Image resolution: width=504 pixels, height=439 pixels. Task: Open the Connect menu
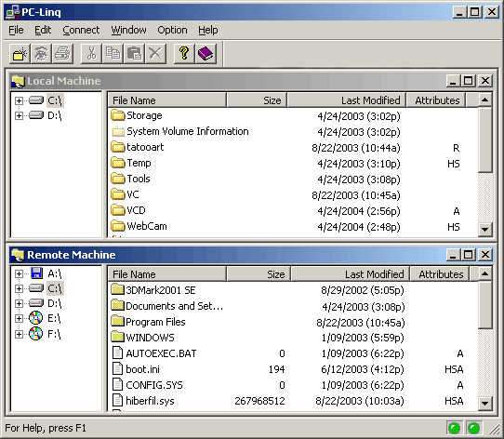pyautogui.click(x=81, y=30)
